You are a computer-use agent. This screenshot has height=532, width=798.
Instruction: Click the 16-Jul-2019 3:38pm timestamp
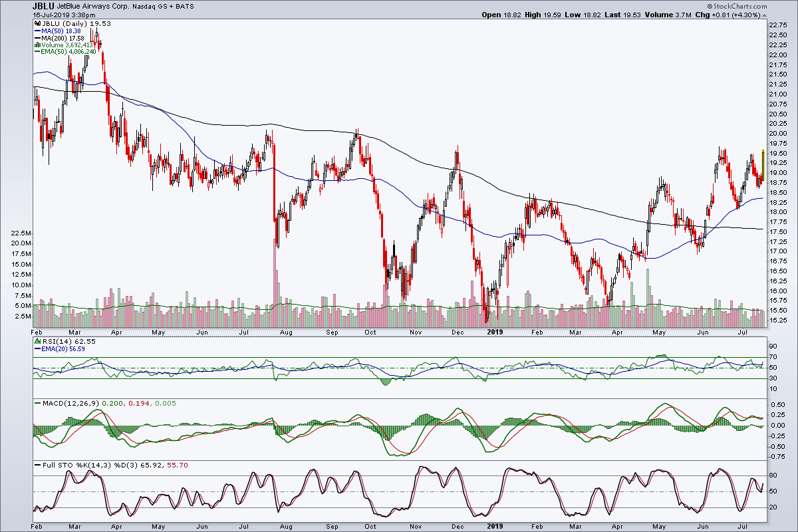[x=65, y=14]
